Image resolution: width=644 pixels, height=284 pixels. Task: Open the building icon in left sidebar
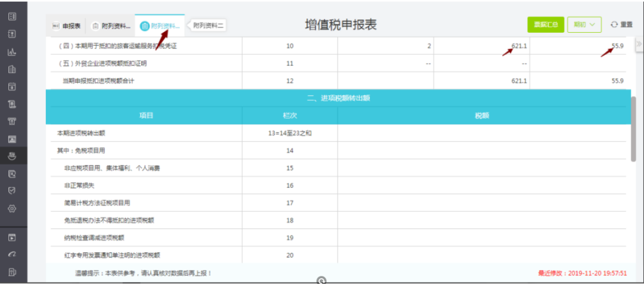[12, 69]
